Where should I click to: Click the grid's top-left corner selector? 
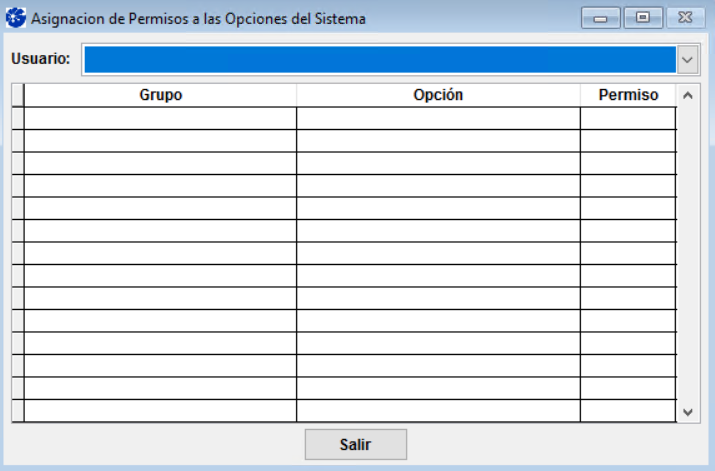(17, 95)
